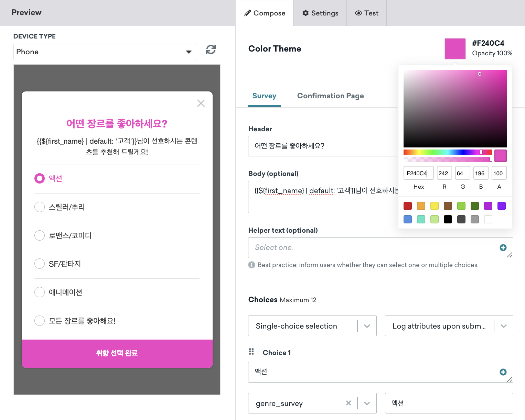Viewport: 525px width, 420px height.
Task: Click inside the saturation color area
Action: 455,109
